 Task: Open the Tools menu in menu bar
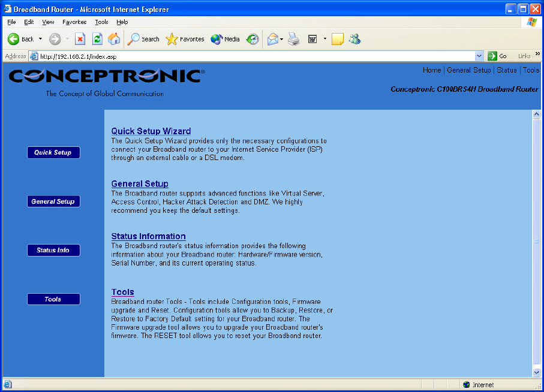tap(101, 22)
